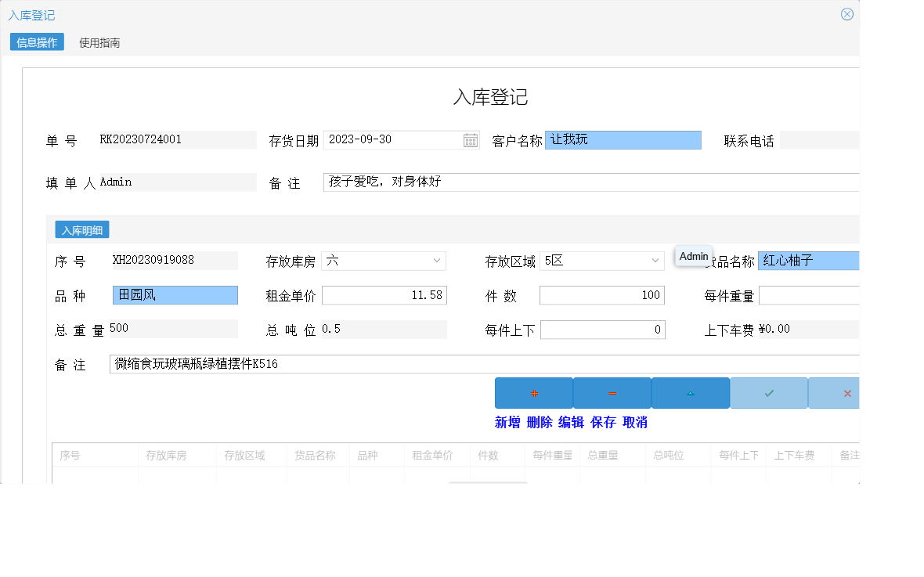The image size is (924, 577).
Task: Open the calendar icon beside 存货日期
Action: point(470,139)
